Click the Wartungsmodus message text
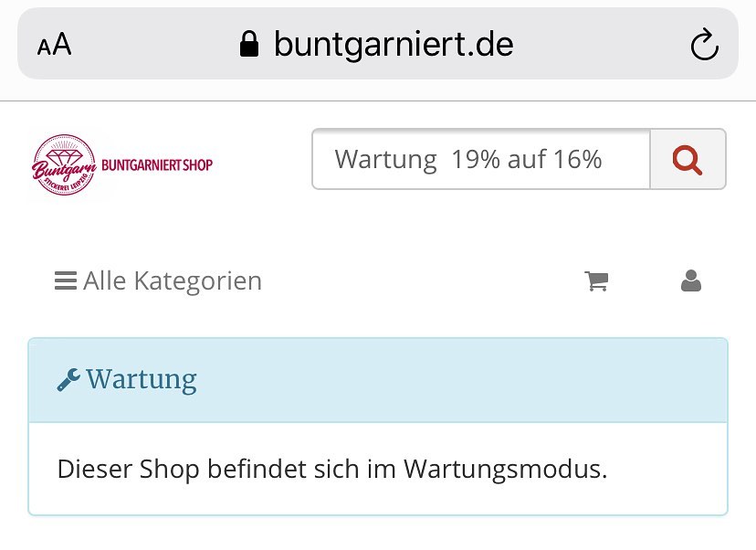The width and height of the screenshot is (756, 550). tap(331, 470)
